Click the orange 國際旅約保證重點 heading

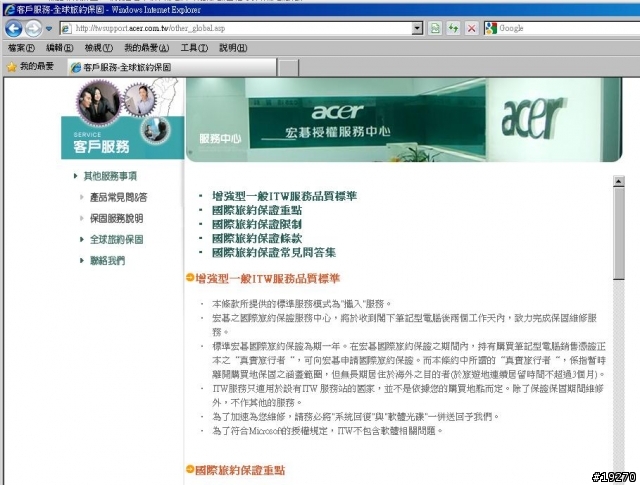pos(240,470)
